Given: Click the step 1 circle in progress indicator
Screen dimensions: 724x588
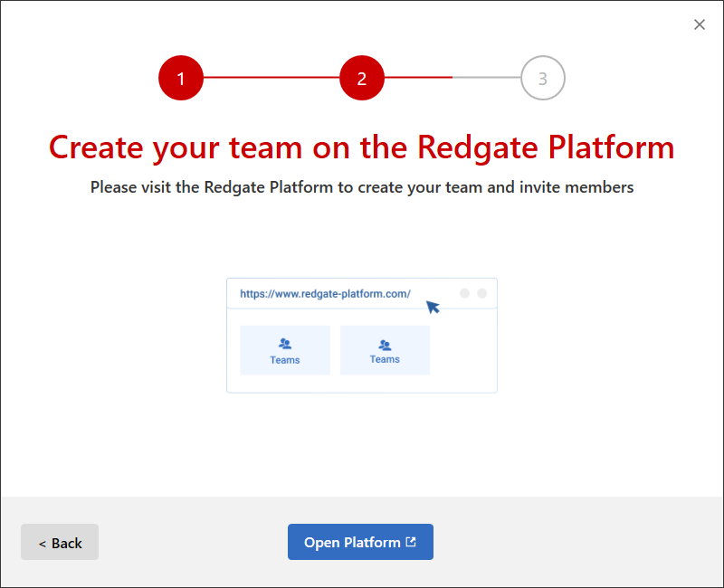Looking at the screenshot, I should pos(181,78).
